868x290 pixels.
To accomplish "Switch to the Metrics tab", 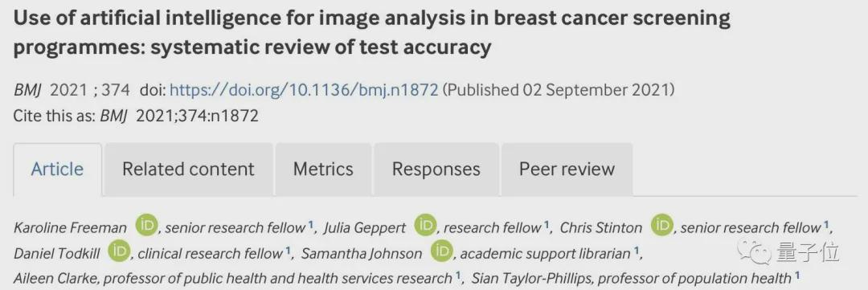I will pos(323,170).
